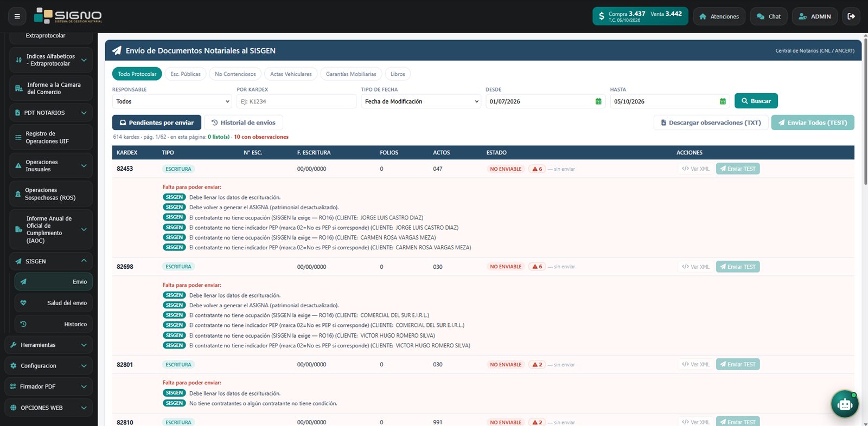Click the logout icon
Screen dimensions: 868x426
[851, 16]
